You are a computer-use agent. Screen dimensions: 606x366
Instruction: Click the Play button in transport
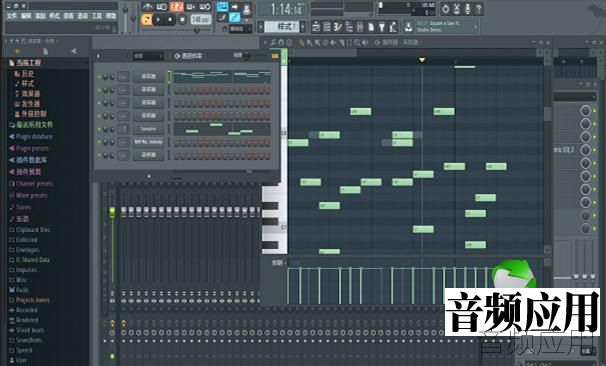[x=158, y=19]
